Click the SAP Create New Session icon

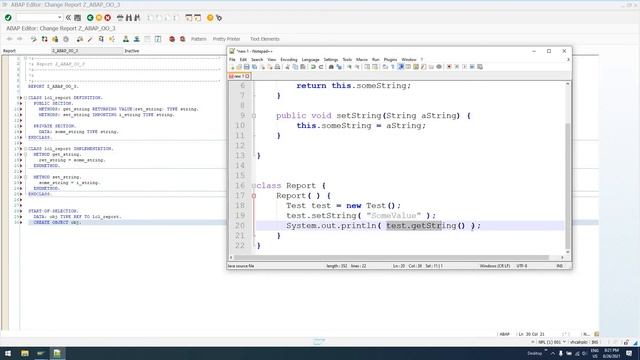189,18
